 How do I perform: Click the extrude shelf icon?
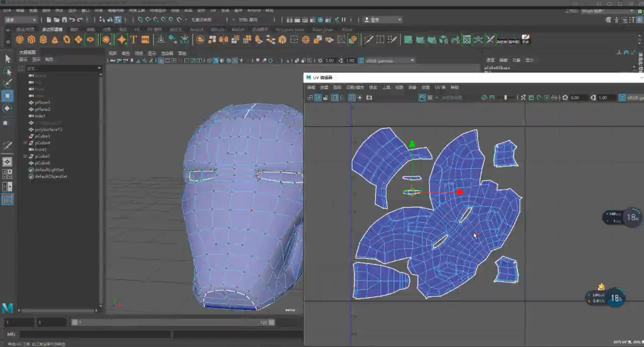pyautogui.click(x=259, y=40)
